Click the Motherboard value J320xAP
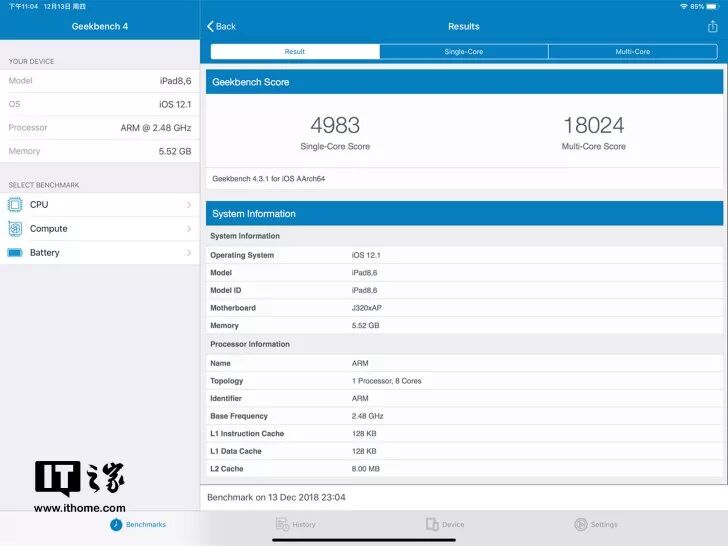 [367, 308]
